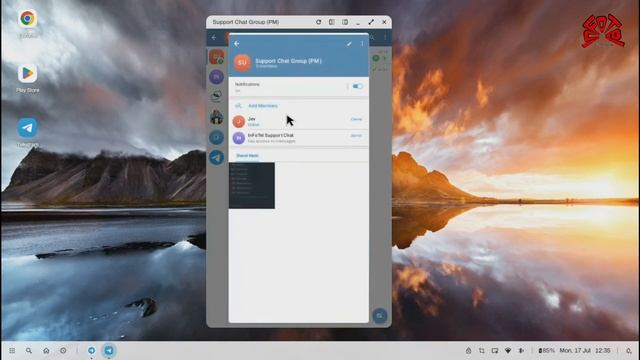Switch to the highlighted Telegram taskbar app
The width and height of the screenshot is (640, 360).
click(x=109, y=351)
